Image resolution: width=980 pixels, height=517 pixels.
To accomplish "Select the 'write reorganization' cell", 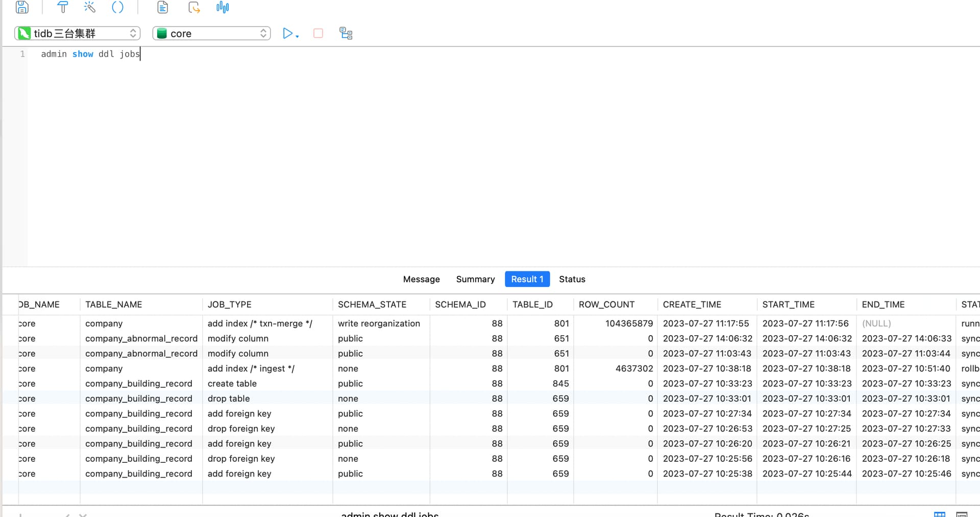I will (381, 323).
